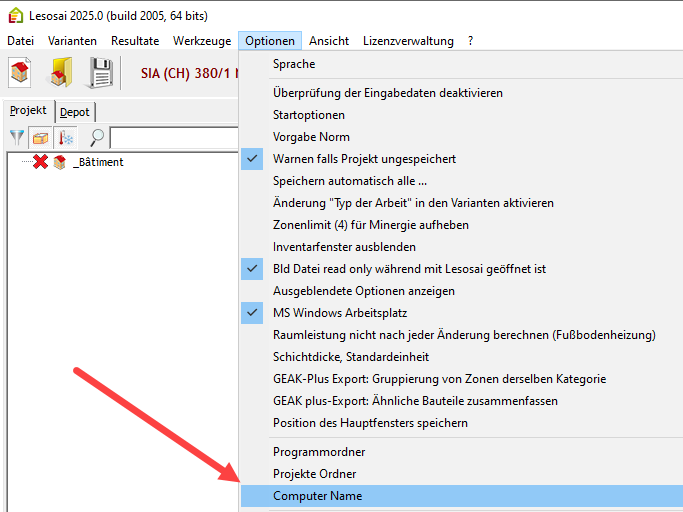Image resolution: width=683 pixels, height=512 pixels.
Task: Disable 'Warnen falls Projekt ungespeichert' option
Action: click(x=365, y=159)
